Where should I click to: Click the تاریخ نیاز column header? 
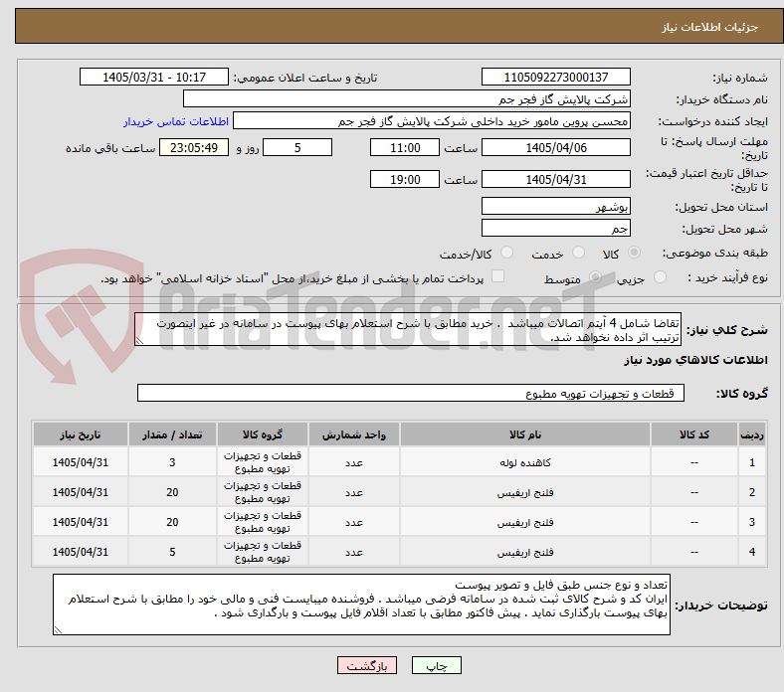pos(81,434)
